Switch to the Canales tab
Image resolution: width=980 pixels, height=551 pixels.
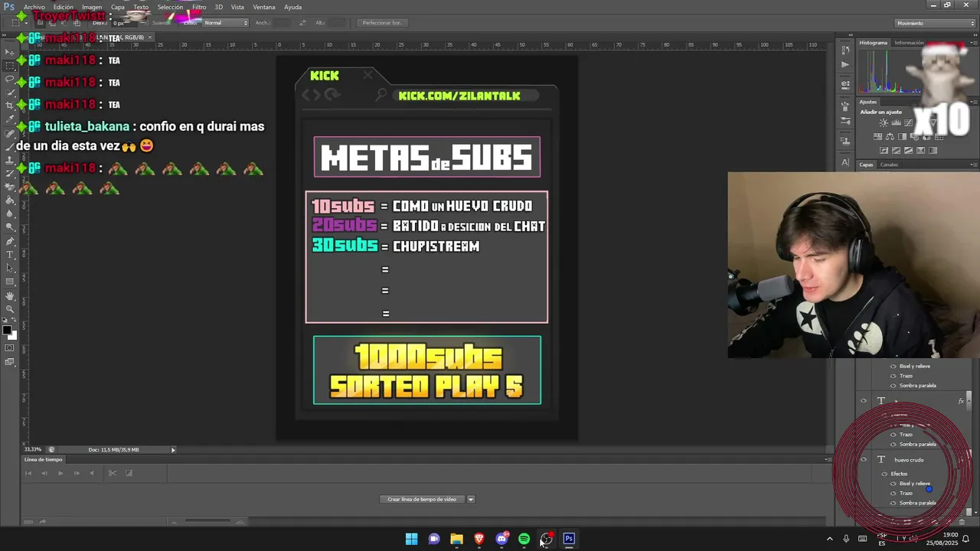(889, 165)
